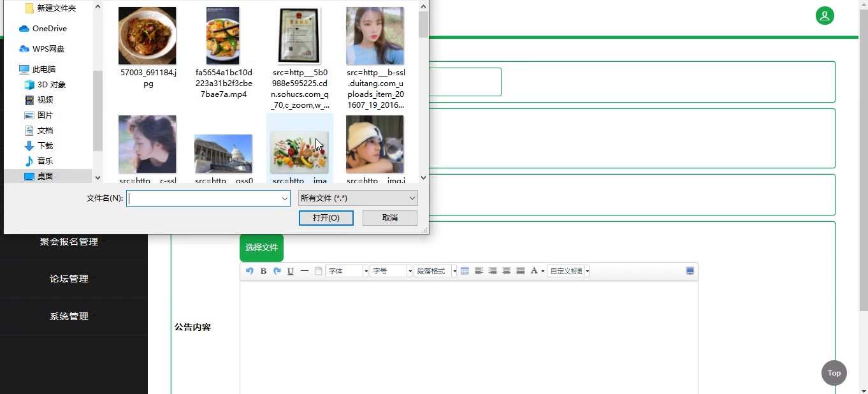
Task: Click the fullscreen icon in editor toolbar
Action: click(x=690, y=271)
